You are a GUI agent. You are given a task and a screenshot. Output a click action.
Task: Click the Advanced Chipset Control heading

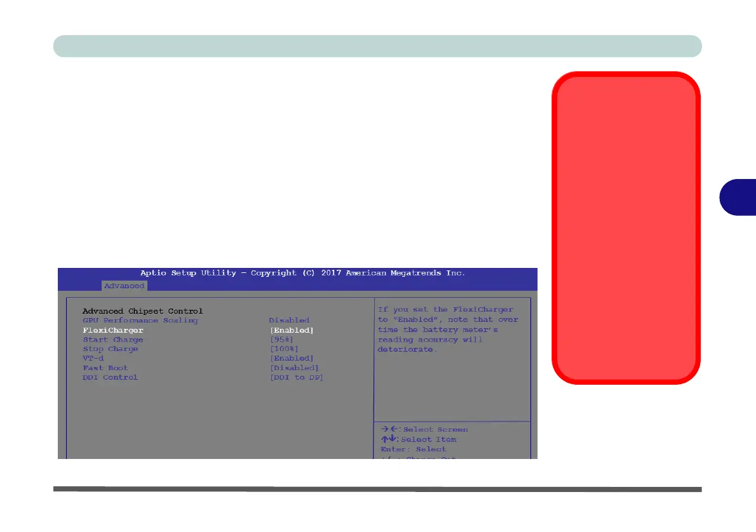click(x=143, y=311)
